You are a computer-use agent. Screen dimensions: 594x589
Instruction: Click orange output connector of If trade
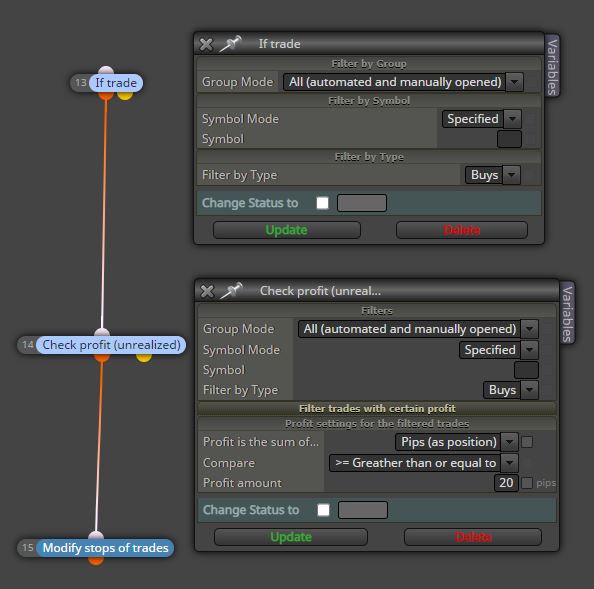pyautogui.click(x=106, y=95)
